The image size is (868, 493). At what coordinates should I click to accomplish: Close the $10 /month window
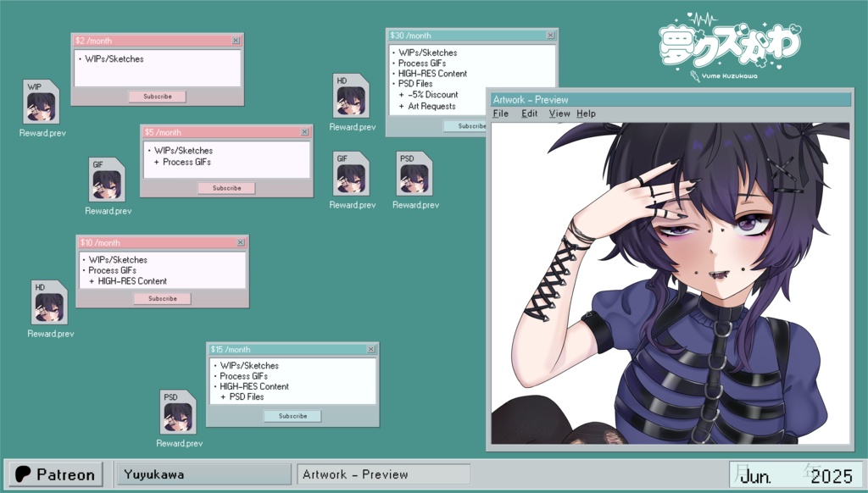(x=240, y=242)
